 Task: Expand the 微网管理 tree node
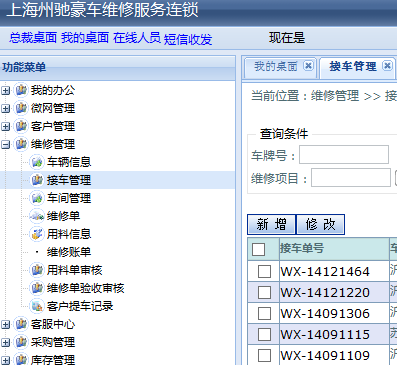click(5, 108)
